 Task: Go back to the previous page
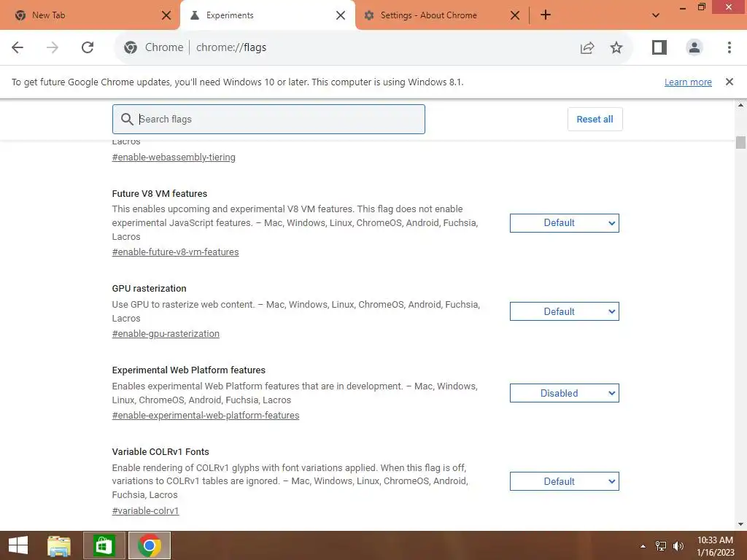pyautogui.click(x=18, y=47)
